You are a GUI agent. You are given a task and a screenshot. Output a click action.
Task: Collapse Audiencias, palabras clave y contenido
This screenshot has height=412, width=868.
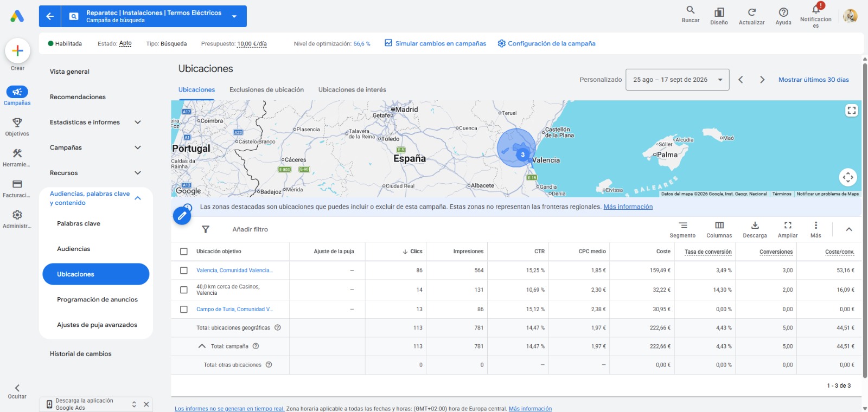(138, 198)
